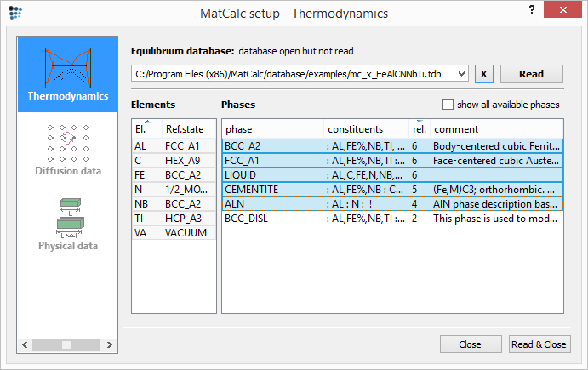This screenshot has height=370, width=588.
Task: Click AlN phase description comment cell
Action: pyautogui.click(x=495, y=204)
